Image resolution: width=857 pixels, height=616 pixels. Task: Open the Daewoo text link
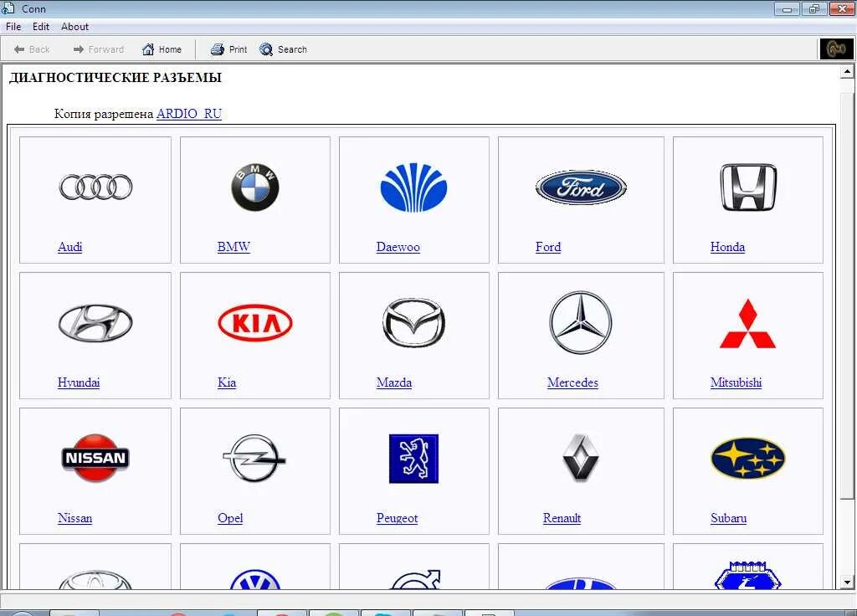(398, 247)
